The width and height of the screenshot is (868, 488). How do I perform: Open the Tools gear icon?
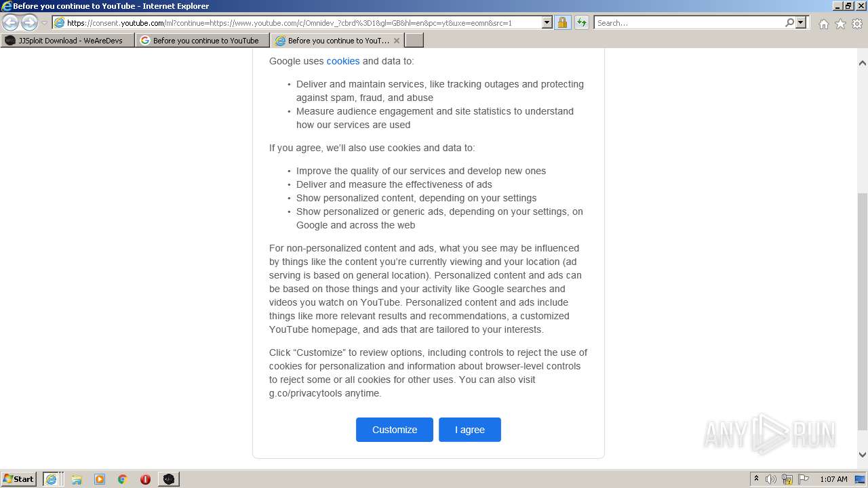point(857,24)
